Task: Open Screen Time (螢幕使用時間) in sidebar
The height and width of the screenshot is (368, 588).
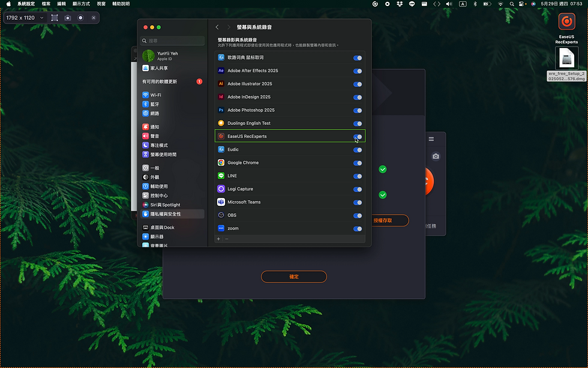Action: 173,154
